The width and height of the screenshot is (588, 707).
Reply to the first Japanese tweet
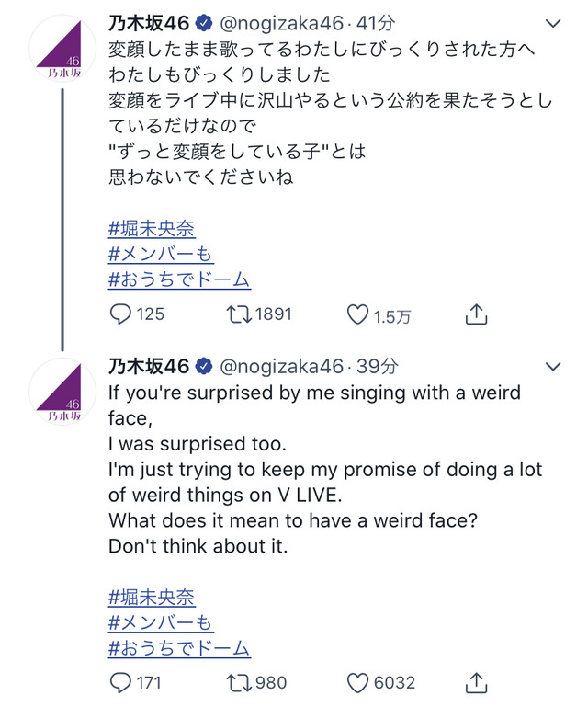pos(120,314)
